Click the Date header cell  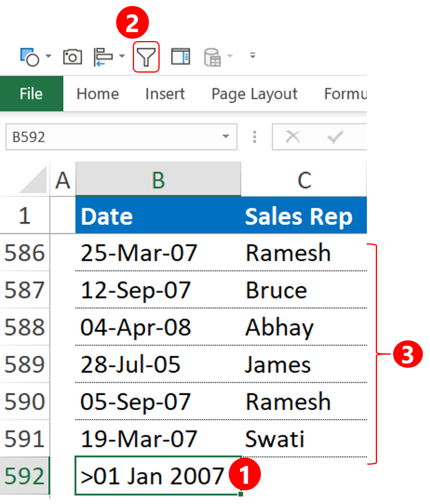[x=158, y=215]
